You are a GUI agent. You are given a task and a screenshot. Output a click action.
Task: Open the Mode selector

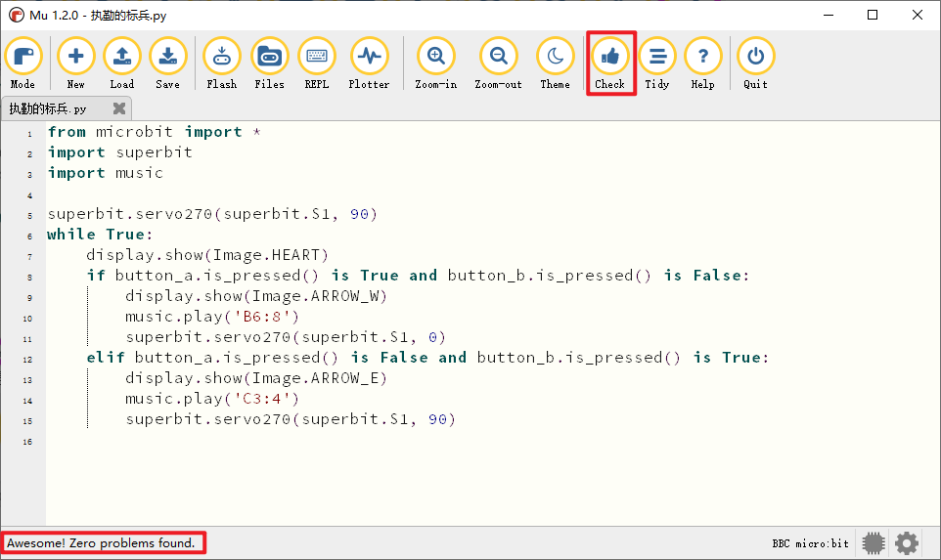(x=22, y=63)
